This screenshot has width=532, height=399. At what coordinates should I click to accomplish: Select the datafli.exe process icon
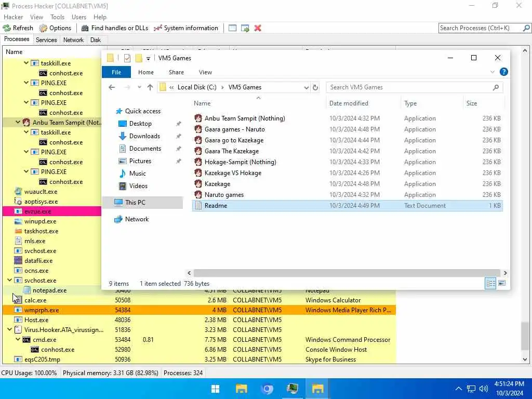pyautogui.click(x=18, y=261)
